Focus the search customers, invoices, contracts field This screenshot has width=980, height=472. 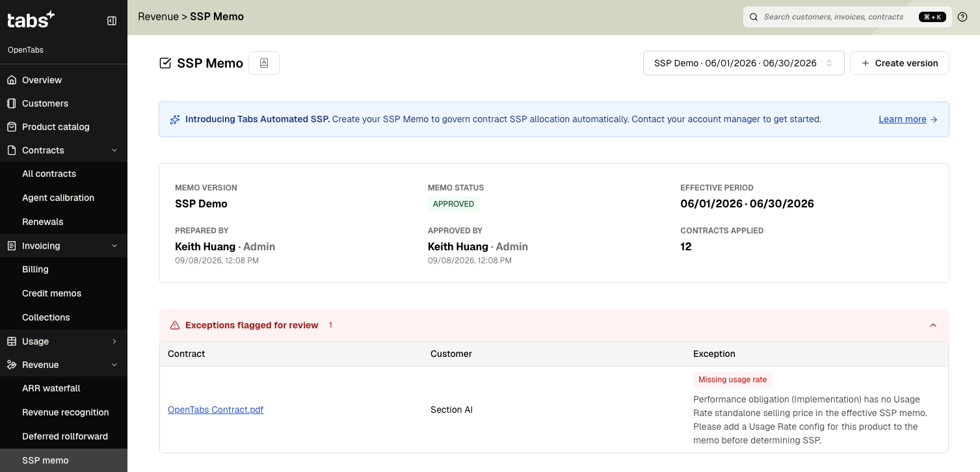847,17
